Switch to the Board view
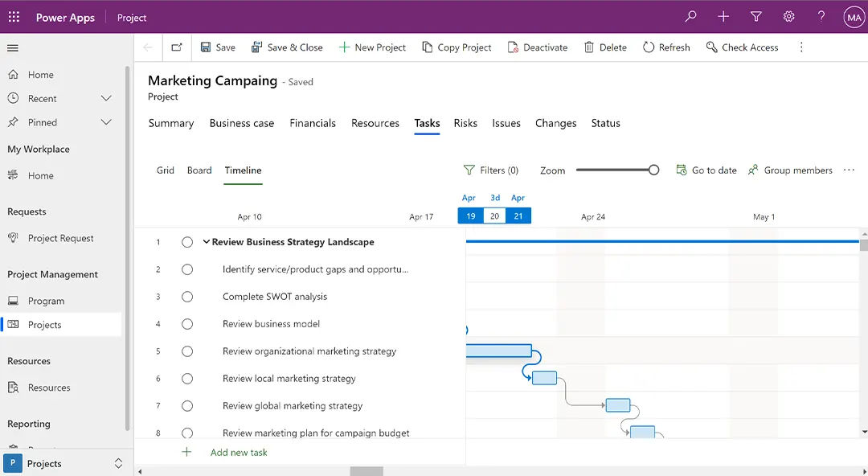 [199, 170]
